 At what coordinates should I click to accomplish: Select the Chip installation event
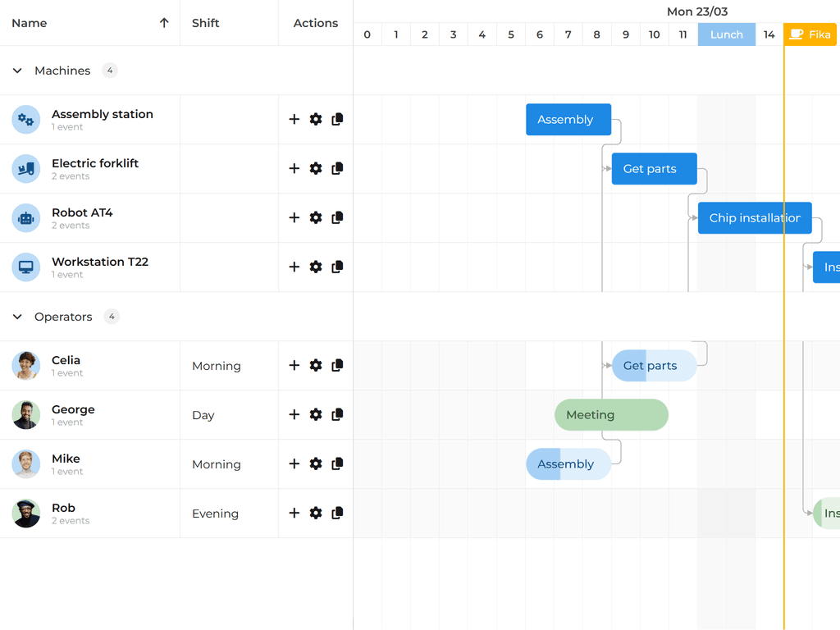(754, 217)
